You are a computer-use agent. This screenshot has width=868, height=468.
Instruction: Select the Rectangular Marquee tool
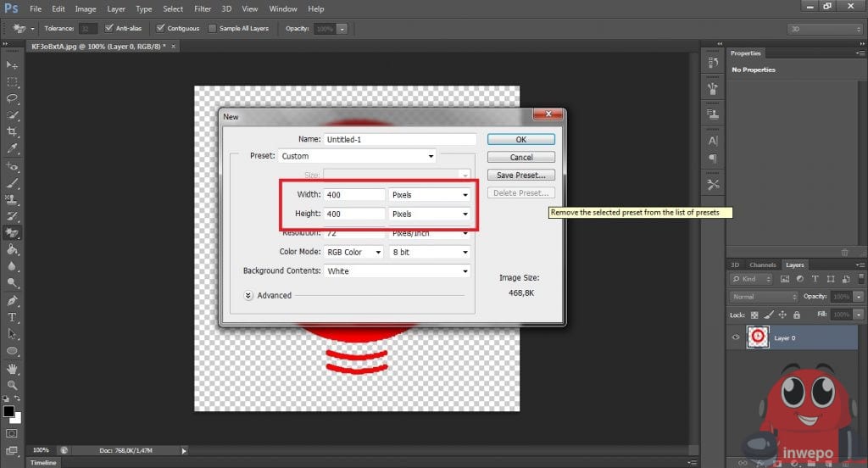[13, 82]
